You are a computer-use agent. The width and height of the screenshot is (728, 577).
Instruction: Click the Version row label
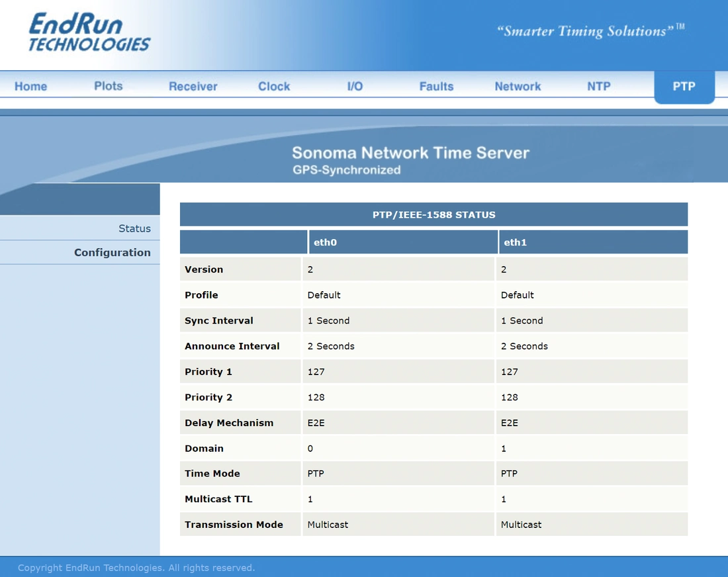[x=204, y=269]
